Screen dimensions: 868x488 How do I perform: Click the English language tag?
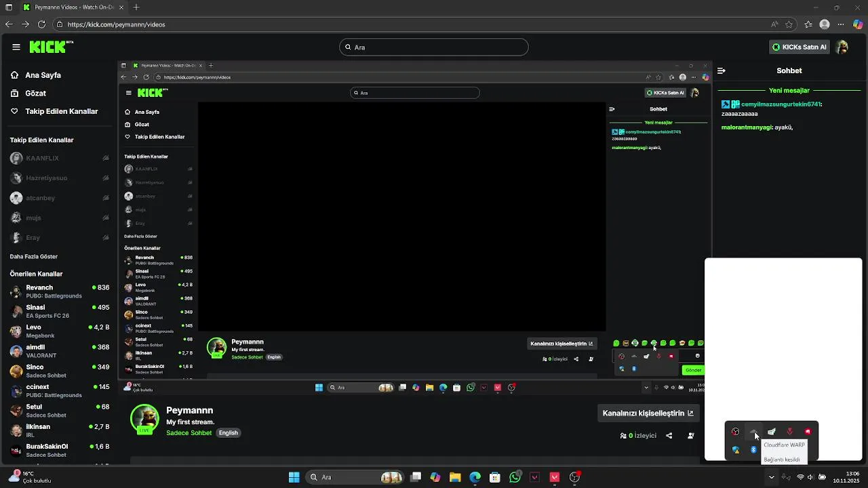pyautogui.click(x=229, y=433)
